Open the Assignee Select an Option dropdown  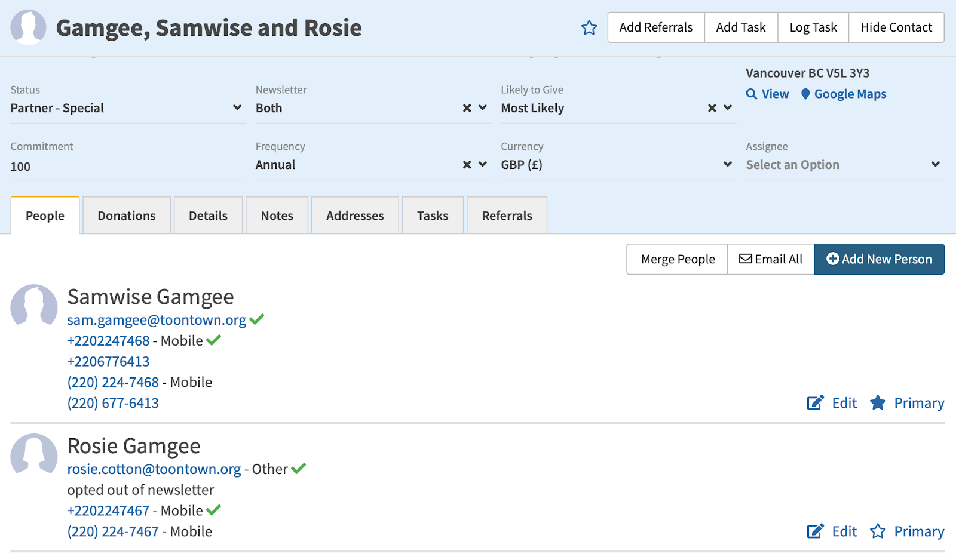(842, 165)
